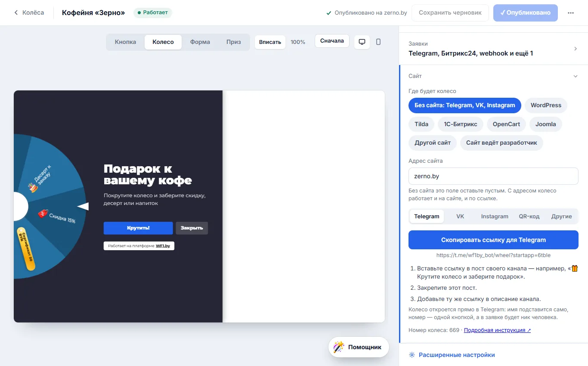Select the Форма preview tab
This screenshot has width=588, height=366.
tap(200, 42)
